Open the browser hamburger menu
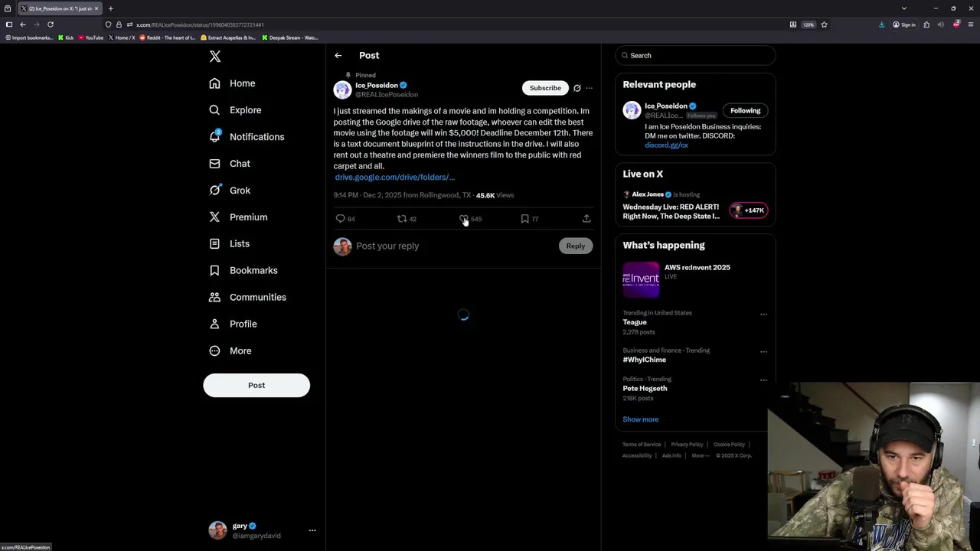Viewport: 980px width, 551px height. (x=971, y=24)
